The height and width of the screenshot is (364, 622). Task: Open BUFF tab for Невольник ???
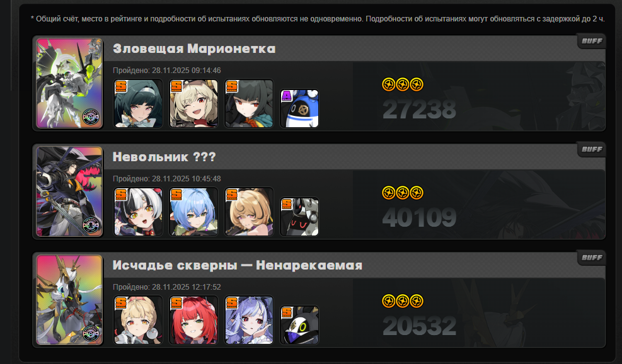[591, 149]
